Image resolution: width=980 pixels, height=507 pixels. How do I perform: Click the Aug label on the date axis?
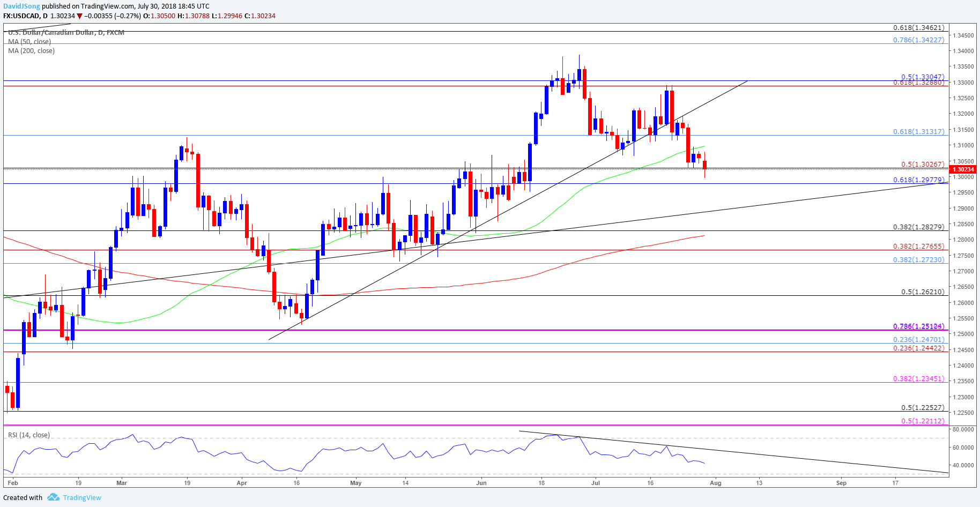pyautogui.click(x=716, y=483)
